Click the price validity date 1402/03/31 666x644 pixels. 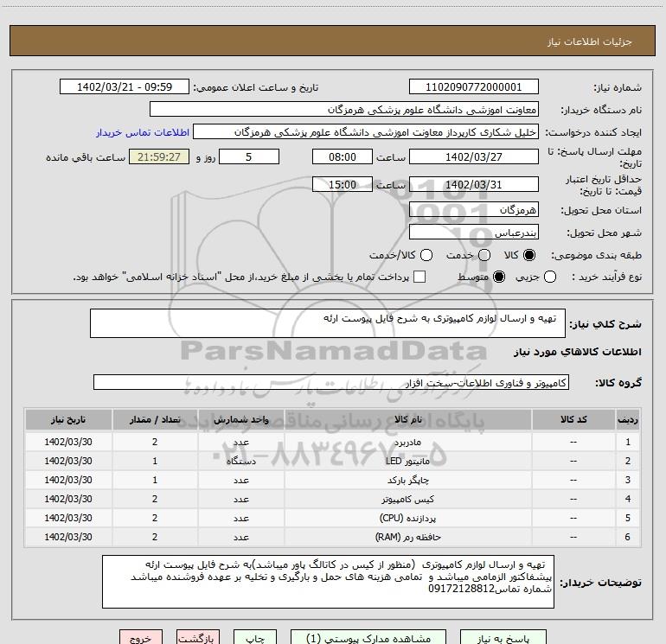coord(474,185)
